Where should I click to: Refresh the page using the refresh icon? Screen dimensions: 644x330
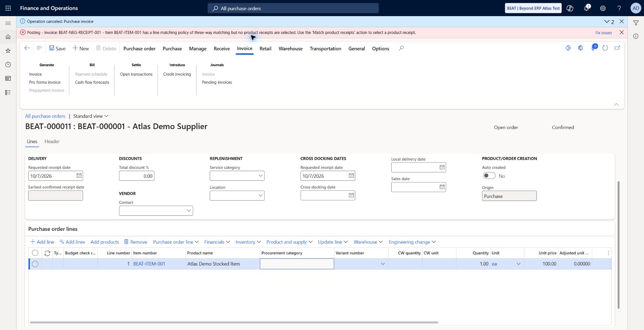605,48
